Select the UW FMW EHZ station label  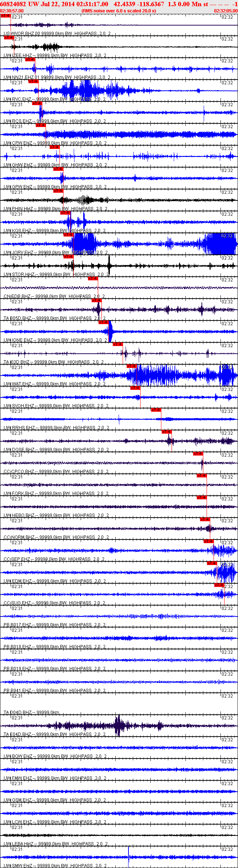pos(55,778)
